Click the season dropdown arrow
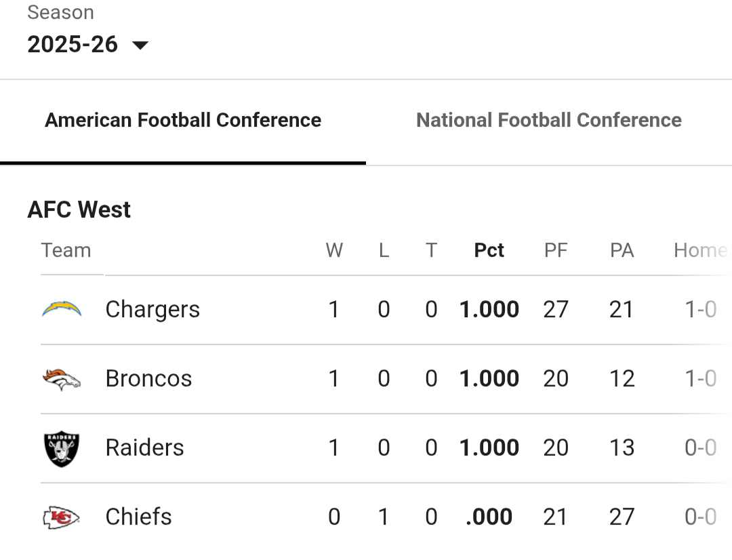 click(140, 45)
